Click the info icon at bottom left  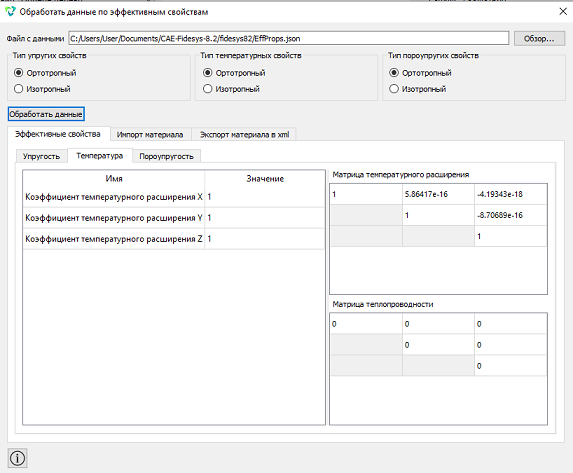click(x=17, y=458)
